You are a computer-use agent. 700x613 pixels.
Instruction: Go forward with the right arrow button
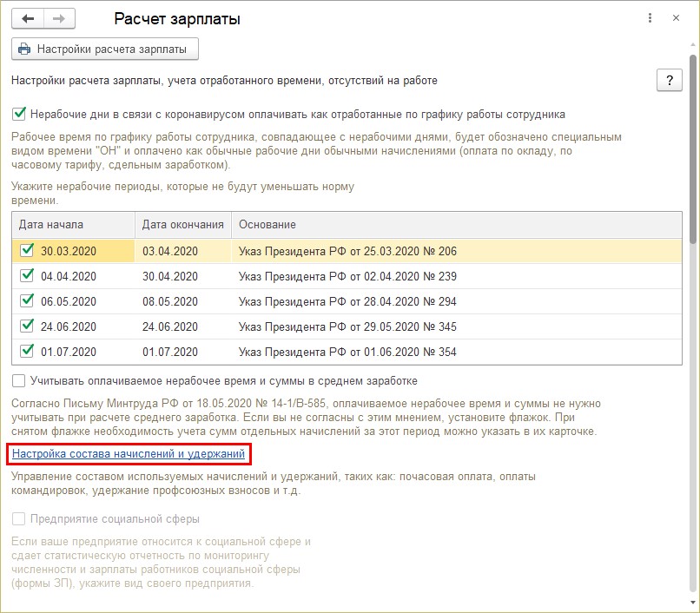[x=59, y=19]
